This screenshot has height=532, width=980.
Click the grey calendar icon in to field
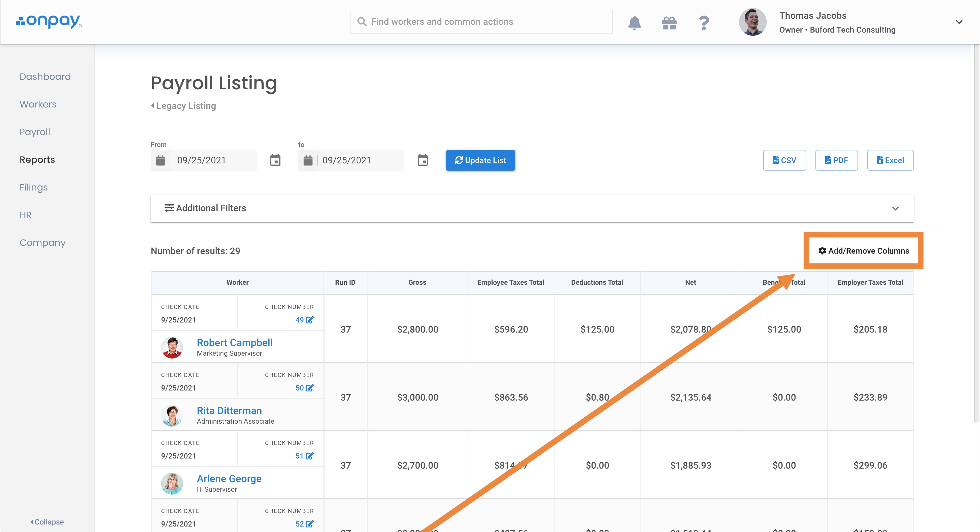(x=308, y=161)
